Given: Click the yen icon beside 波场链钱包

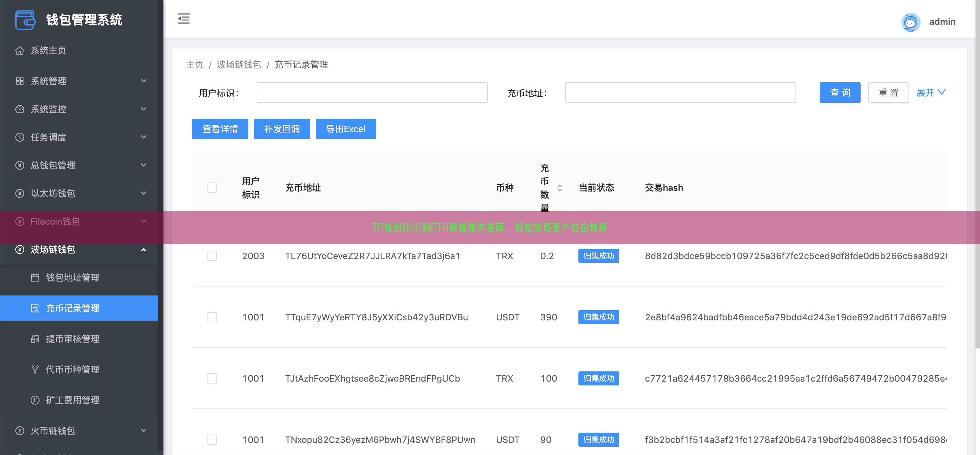Looking at the screenshot, I should [20, 250].
